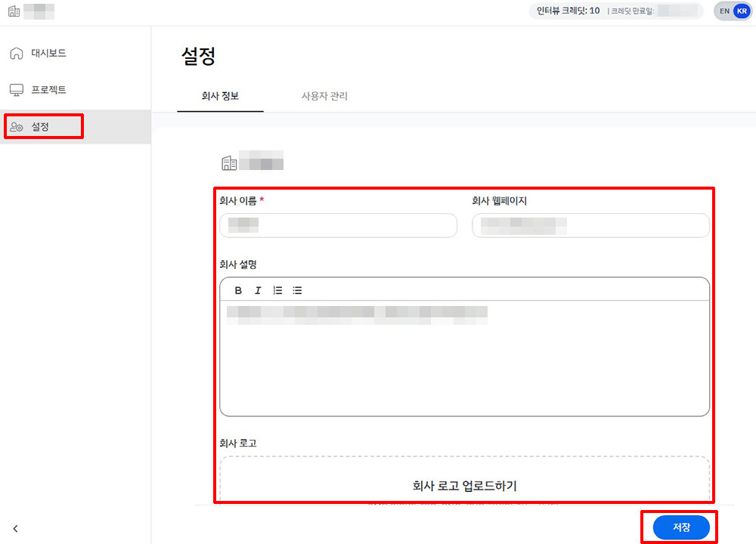Click the 저장 save button
Screen dimensions: 756x544
point(680,527)
